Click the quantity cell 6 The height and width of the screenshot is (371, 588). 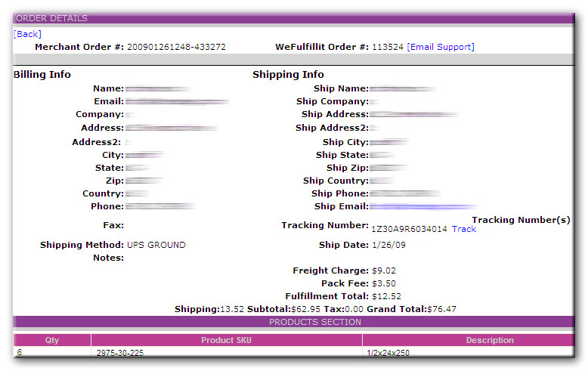(x=20, y=352)
